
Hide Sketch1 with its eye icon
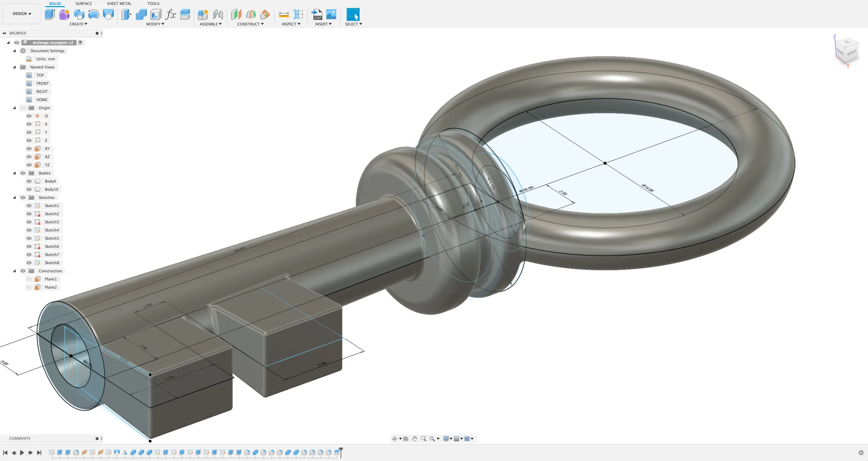29,206
